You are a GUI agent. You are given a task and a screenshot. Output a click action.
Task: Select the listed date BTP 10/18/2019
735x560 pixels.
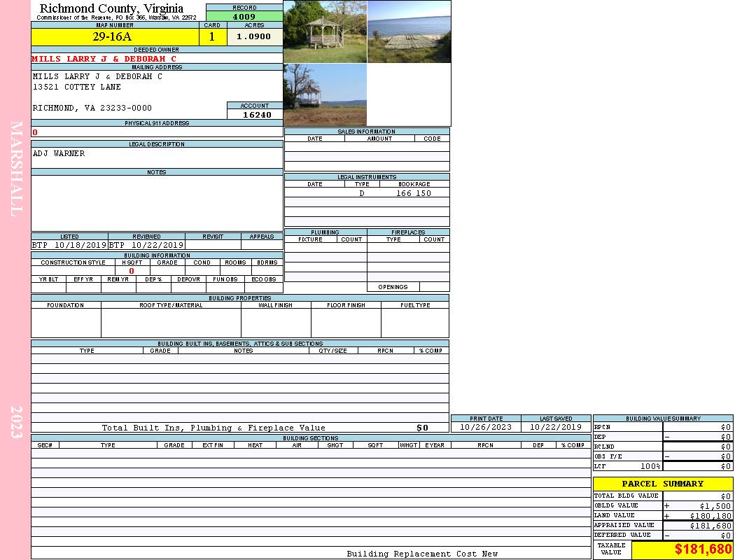[x=69, y=245]
